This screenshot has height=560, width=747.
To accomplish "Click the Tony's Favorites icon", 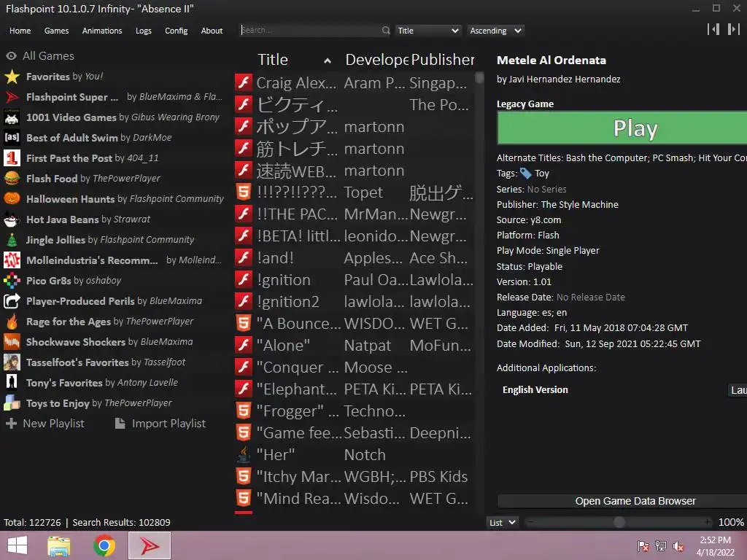I will coord(12,383).
